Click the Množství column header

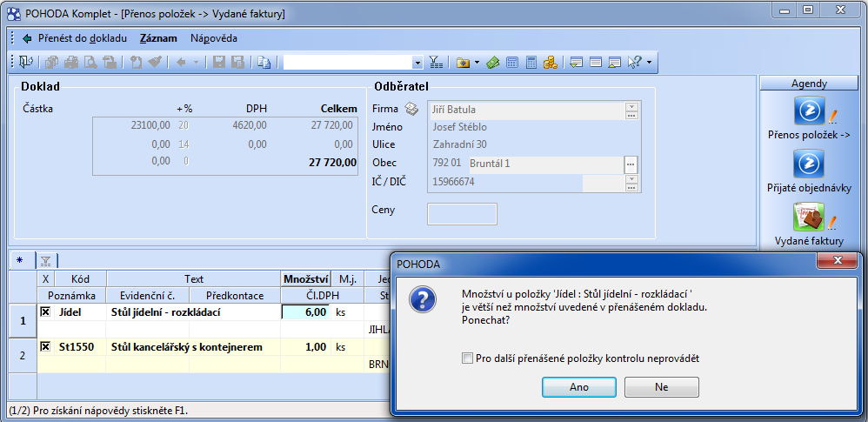coord(306,279)
